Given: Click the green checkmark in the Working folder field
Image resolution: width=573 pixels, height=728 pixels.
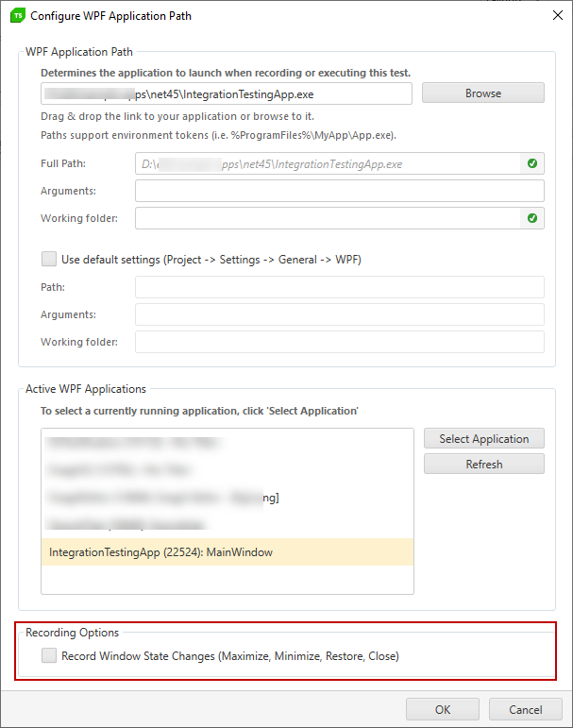Looking at the screenshot, I should pyautogui.click(x=532, y=218).
